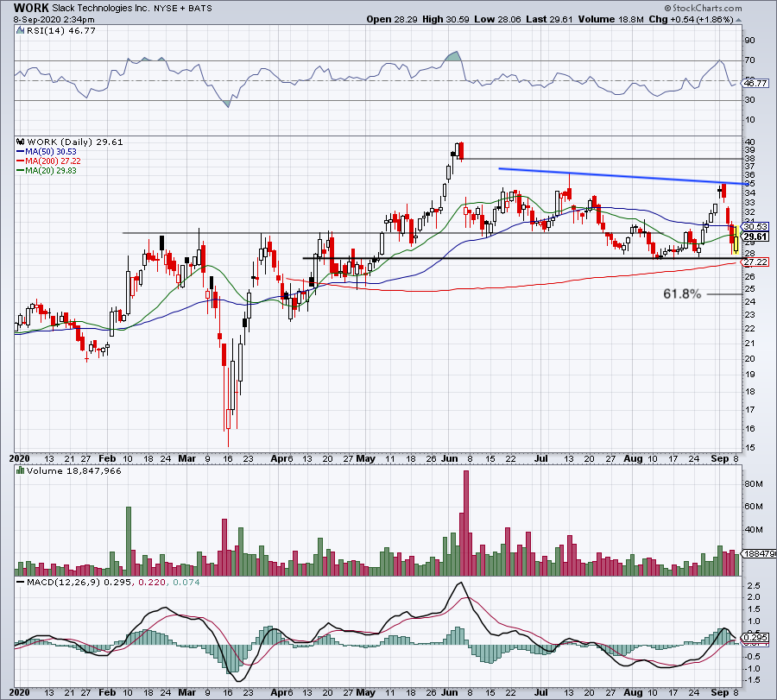The height and width of the screenshot is (700, 777).
Task: Click the 2020 label on bottom date axis
Action: click(21, 692)
